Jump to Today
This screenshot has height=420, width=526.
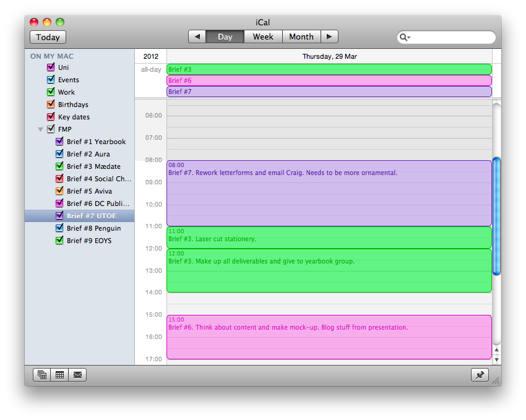[48, 37]
